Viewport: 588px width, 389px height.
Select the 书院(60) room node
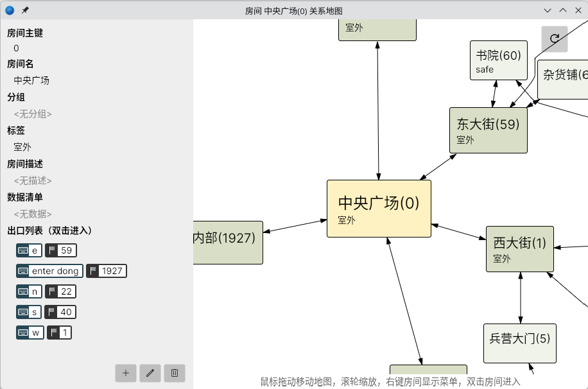pos(498,60)
